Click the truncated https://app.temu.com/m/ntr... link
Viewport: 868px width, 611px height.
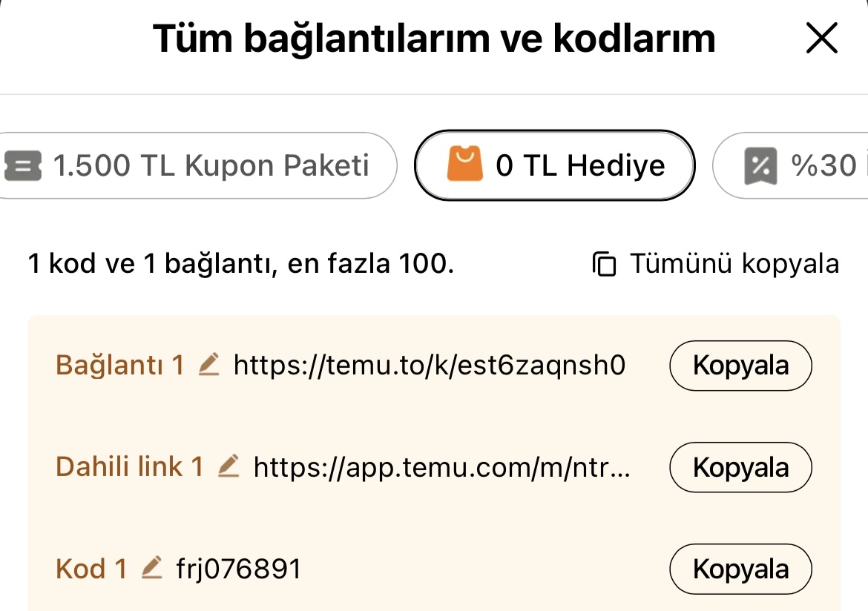point(441,467)
